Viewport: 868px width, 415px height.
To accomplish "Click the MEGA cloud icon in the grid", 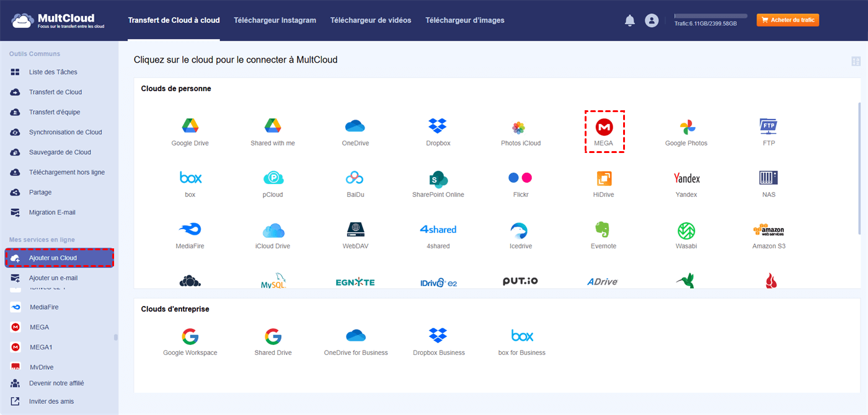I will (x=604, y=132).
